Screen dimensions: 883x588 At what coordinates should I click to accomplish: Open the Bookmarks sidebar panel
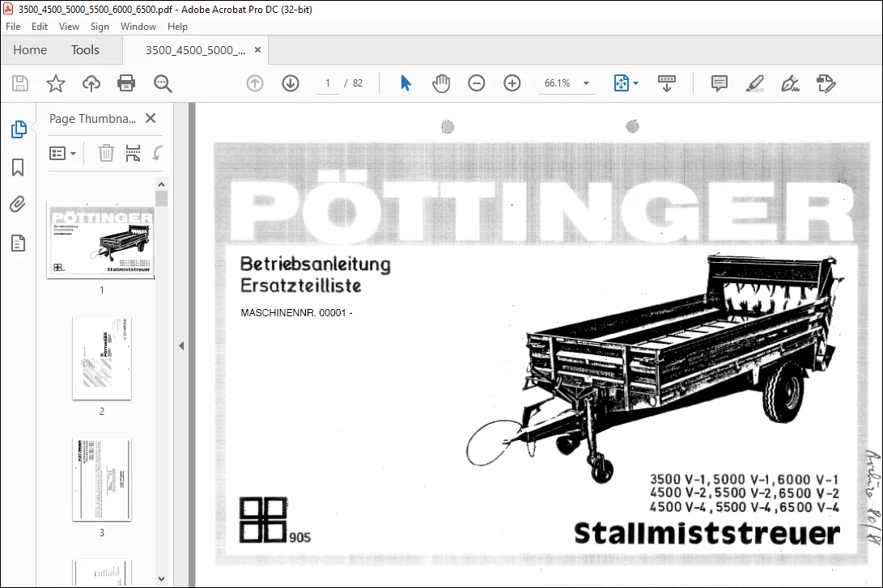pyautogui.click(x=18, y=167)
